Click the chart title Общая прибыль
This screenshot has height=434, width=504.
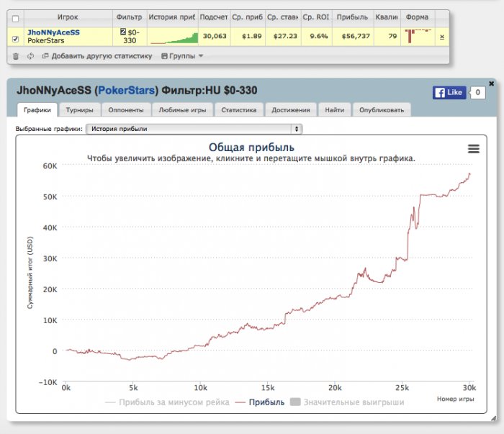[251, 147]
